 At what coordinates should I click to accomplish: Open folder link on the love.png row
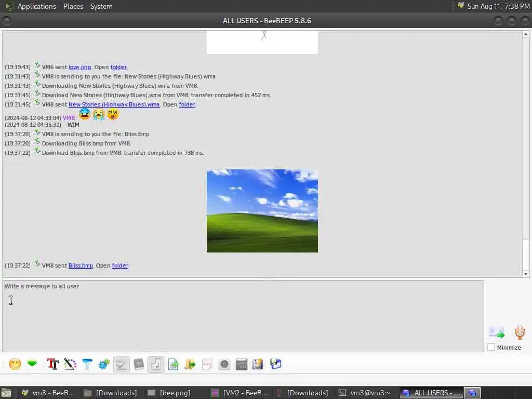coord(118,67)
